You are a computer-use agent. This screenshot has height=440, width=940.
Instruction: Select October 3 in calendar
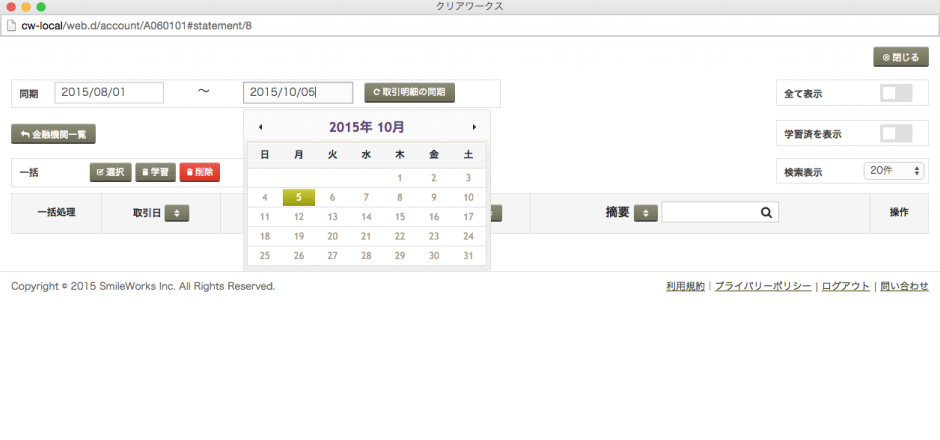(468, 178)
